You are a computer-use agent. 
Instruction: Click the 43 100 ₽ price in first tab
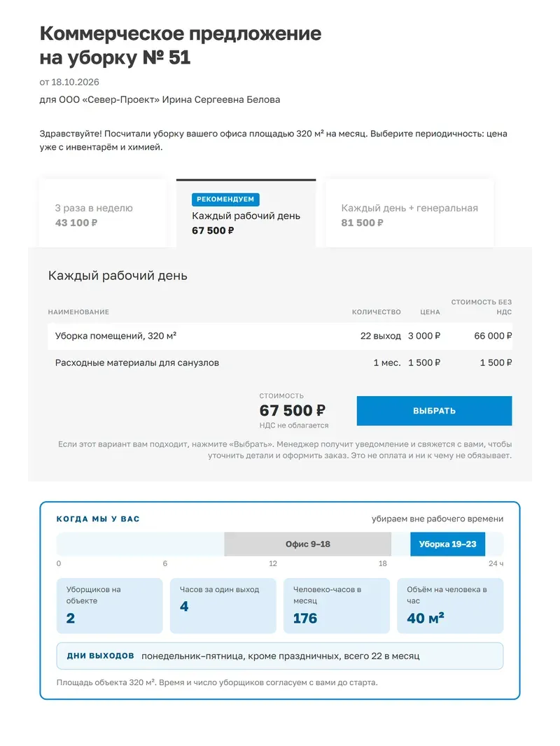pyautogui.click(x=76, y=223)
